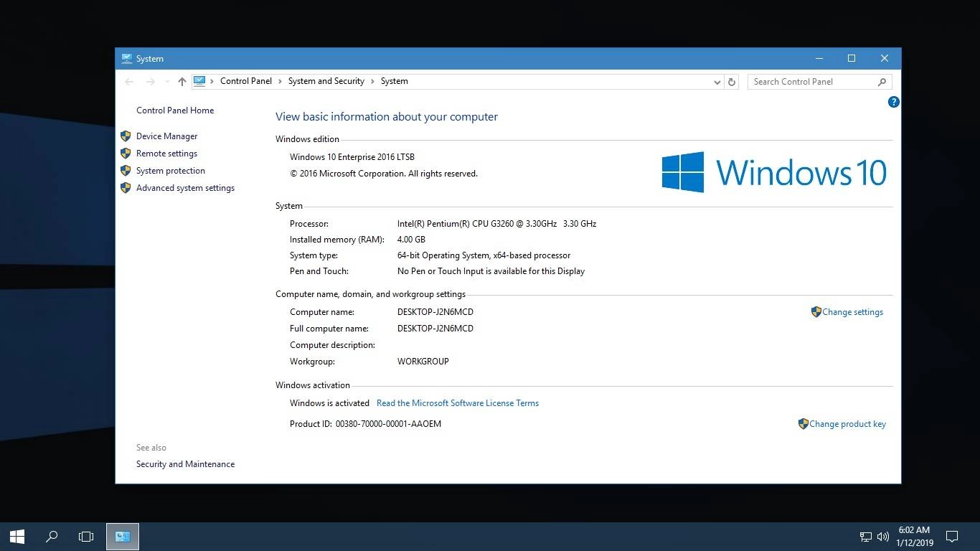Click the back navigation arrow
Screen dimensions: 980x551
(x=129, y=82)
